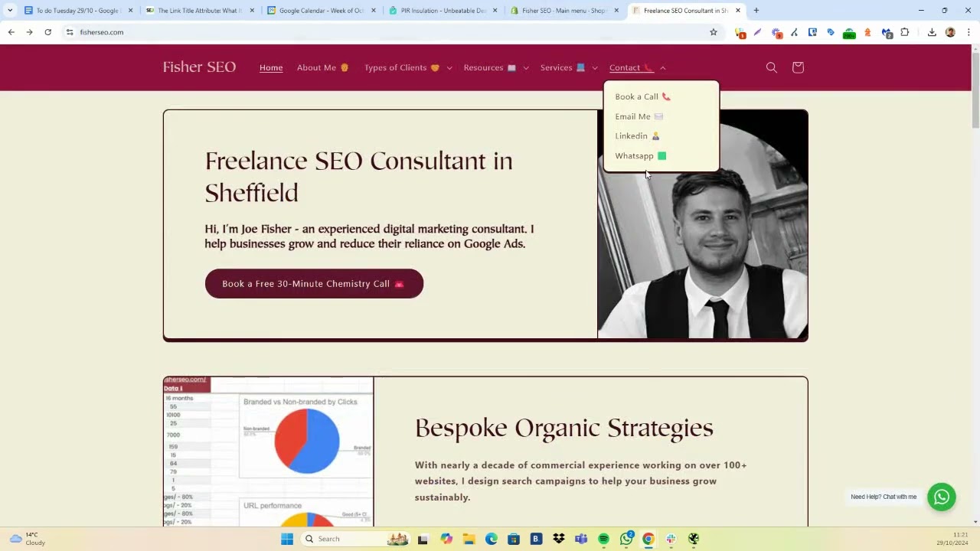Click Book a Free 30-Minute Chemistry Call

314,283
